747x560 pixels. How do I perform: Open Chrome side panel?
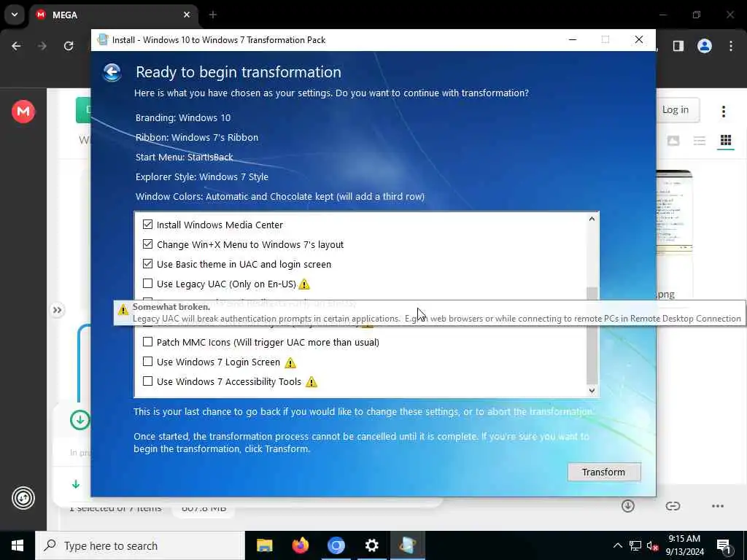coord(678,46)
